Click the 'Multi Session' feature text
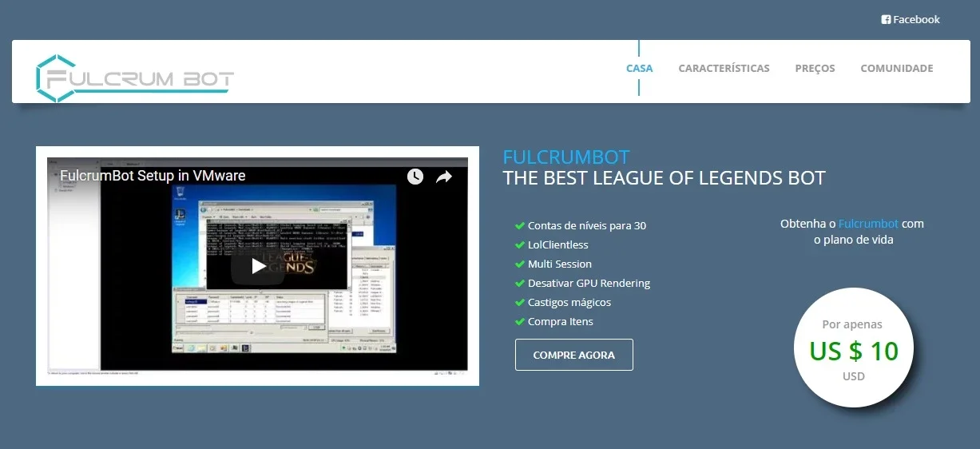This screenshot has width=980, height=449. 560,264
